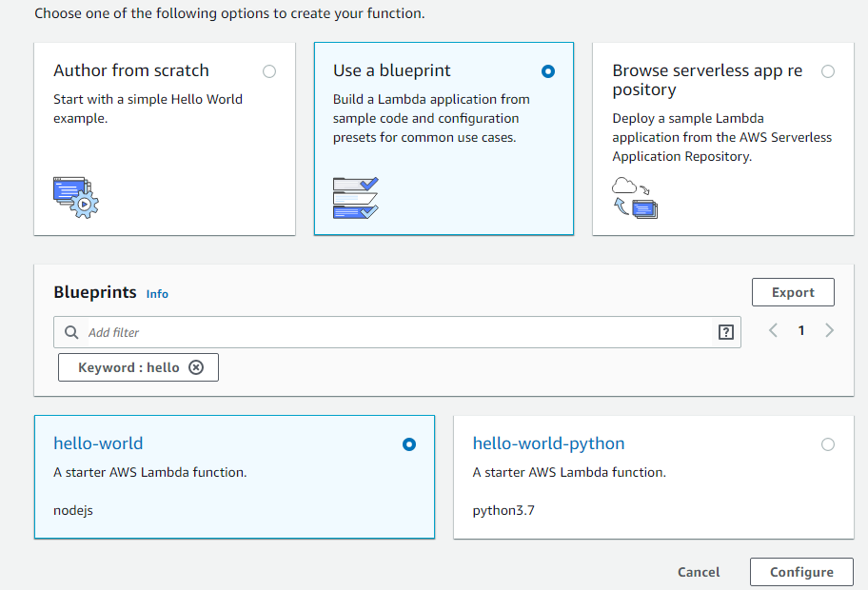Click the Use a blueprint card title

[x=392, y=70]
